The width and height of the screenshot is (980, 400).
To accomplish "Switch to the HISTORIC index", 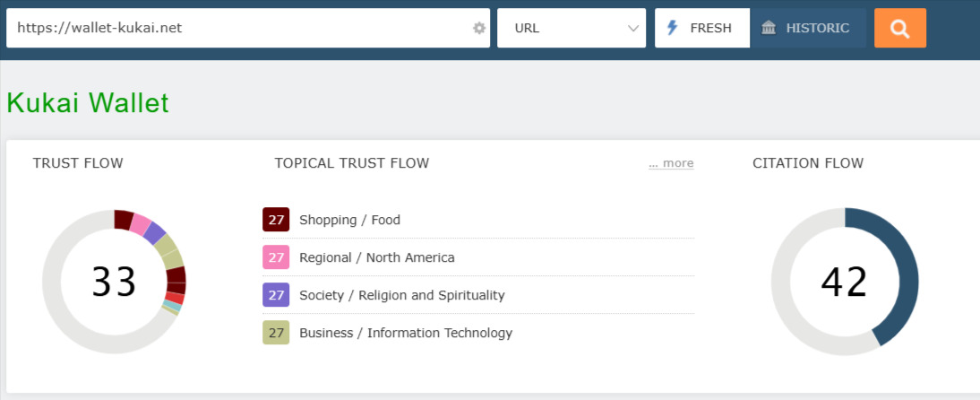I will click(808, 28).
